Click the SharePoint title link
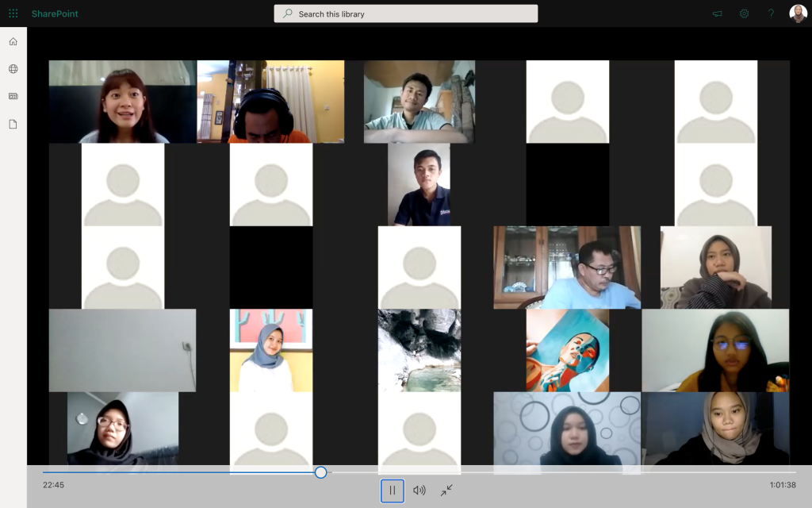The image size is (812, 508). (55, 14)
